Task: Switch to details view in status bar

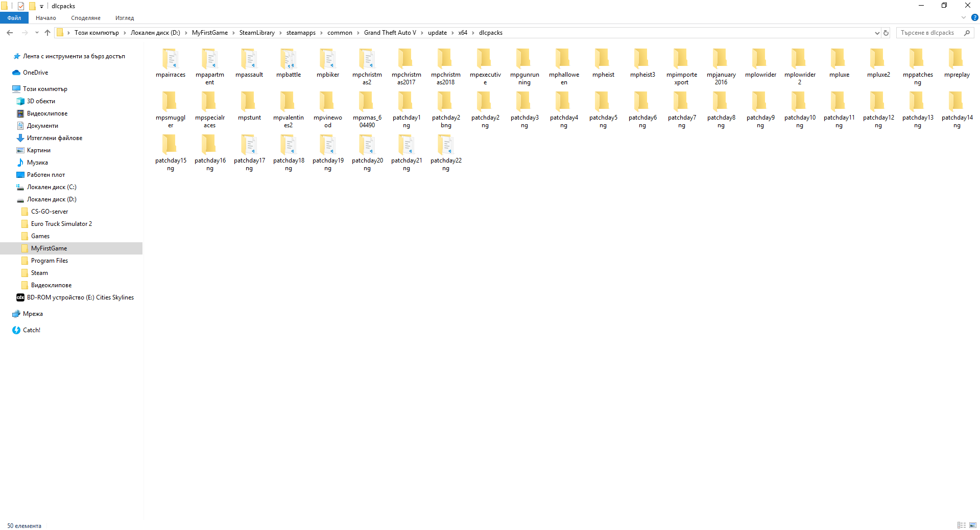Action: tap(962, 525)
